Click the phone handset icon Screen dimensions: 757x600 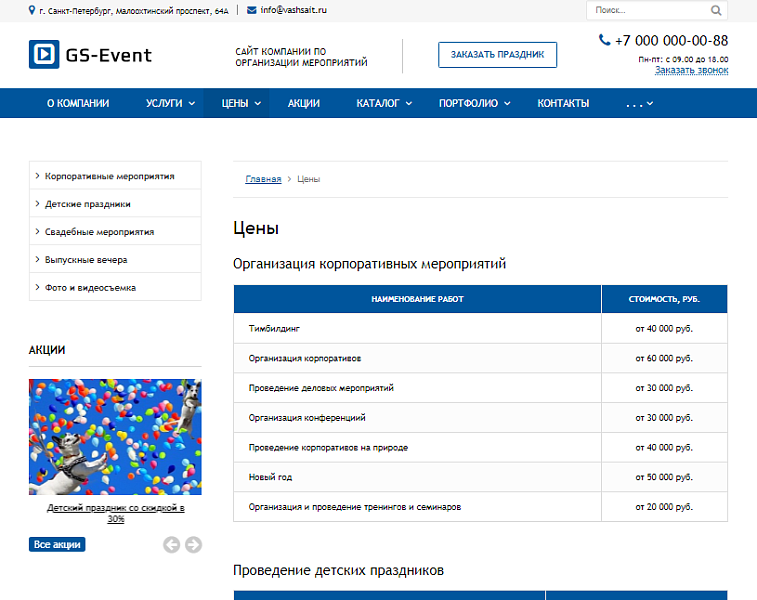point(604,41)
